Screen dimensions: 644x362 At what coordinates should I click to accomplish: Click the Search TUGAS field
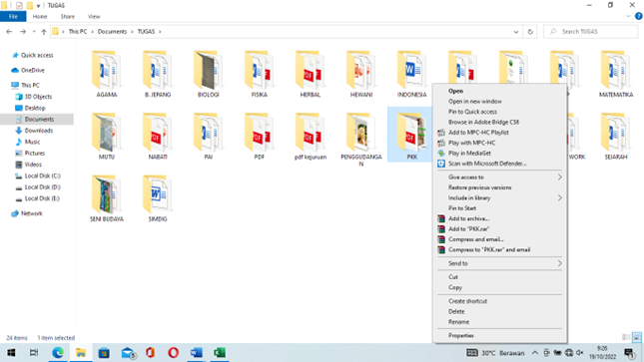pos(591,32)
